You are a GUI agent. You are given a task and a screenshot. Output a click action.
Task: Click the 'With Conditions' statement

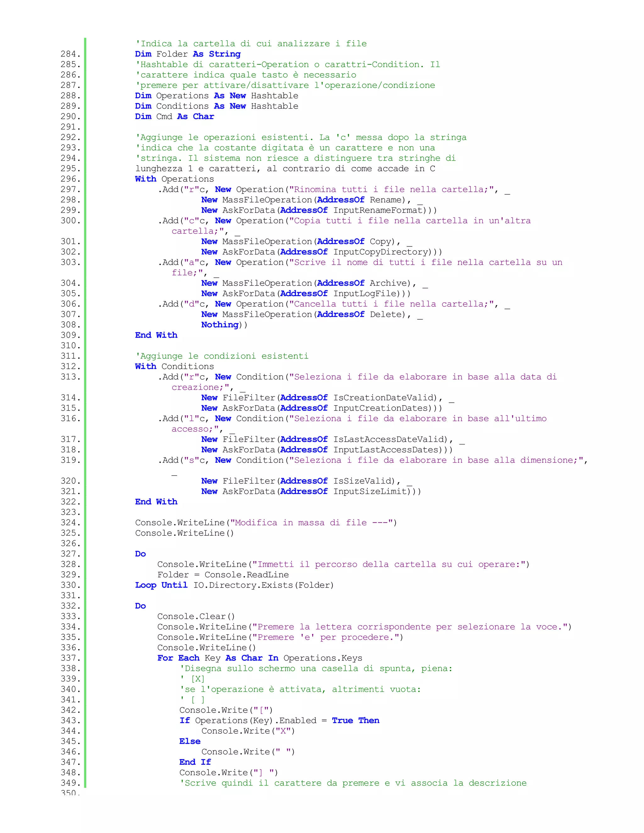(174, 367)
